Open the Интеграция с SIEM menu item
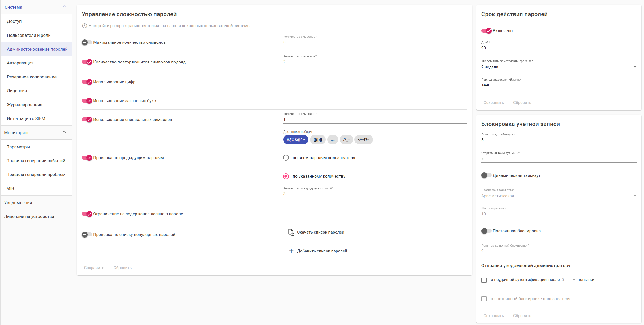644x325 pixels. click(x=26, y=118)
